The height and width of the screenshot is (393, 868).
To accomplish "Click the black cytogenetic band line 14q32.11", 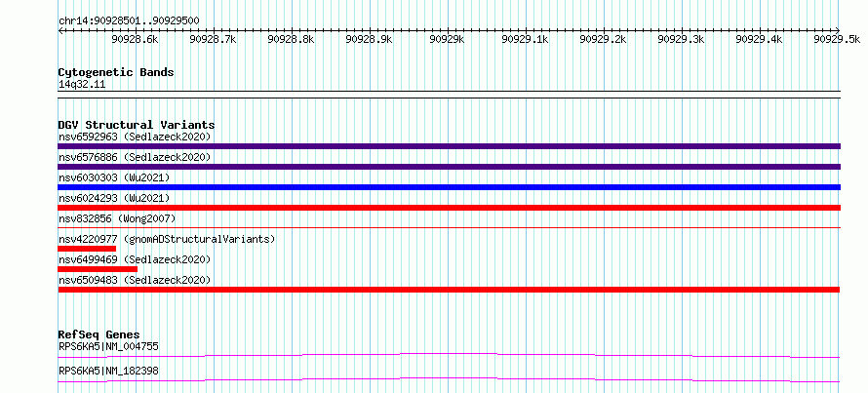I will click(449, 95).
